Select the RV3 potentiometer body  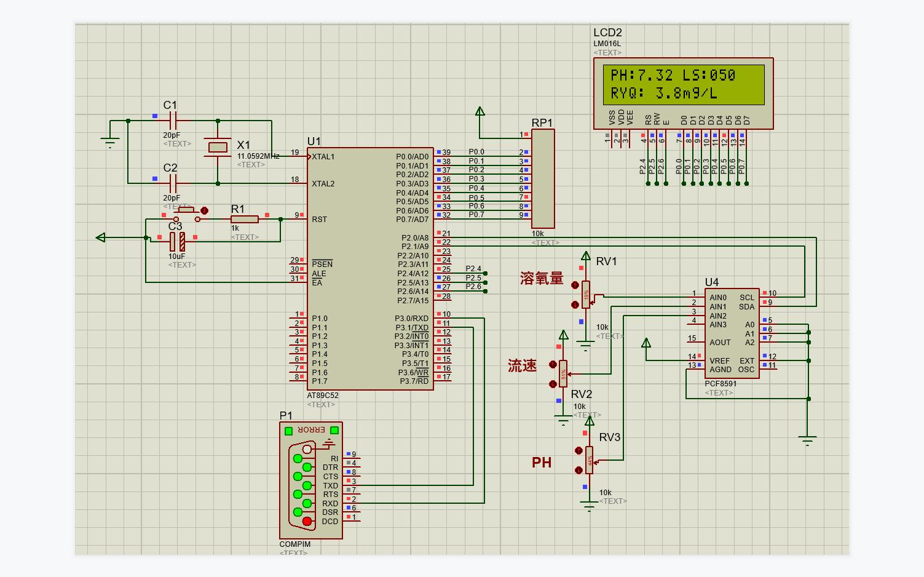(589, 460)
